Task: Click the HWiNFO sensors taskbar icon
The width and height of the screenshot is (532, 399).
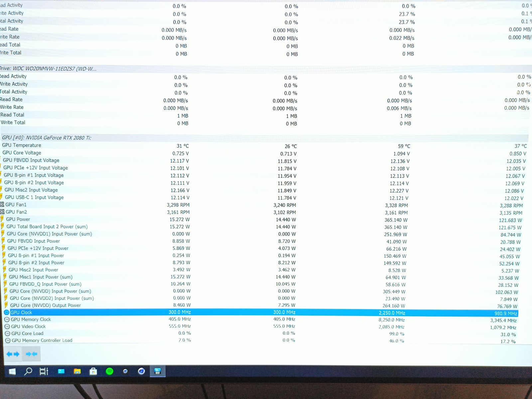Action: 158,371
